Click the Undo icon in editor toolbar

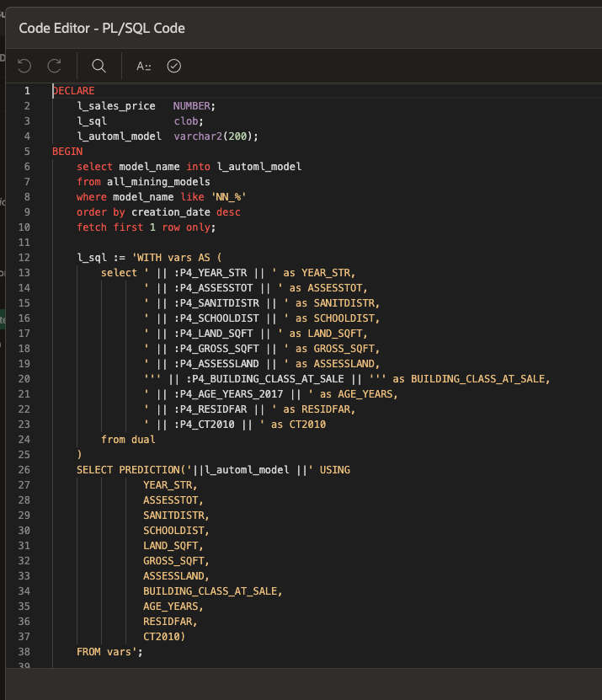tap(24, 66)
